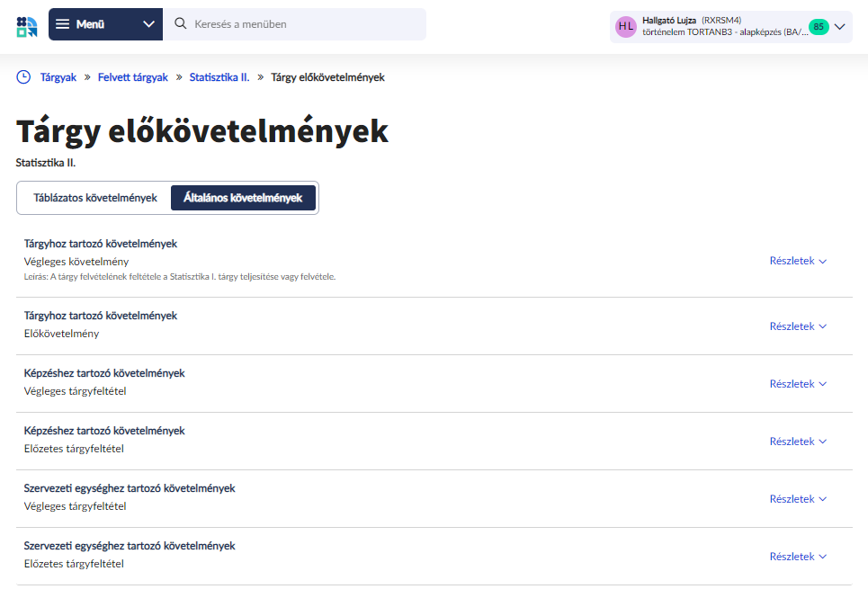The height and width of the screenshot is (598, 868).
Task: Expand Részletek for Előkövetelmény row
Action: click(798, 326)
